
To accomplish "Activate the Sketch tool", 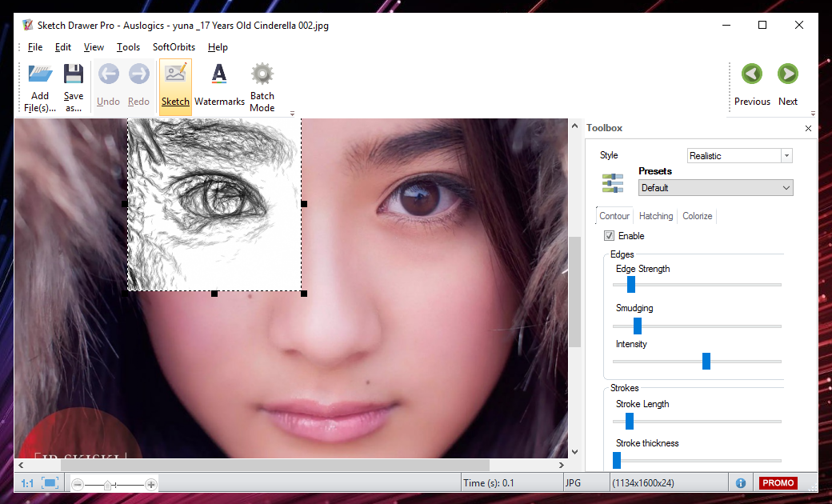I will tap(175, 86).
